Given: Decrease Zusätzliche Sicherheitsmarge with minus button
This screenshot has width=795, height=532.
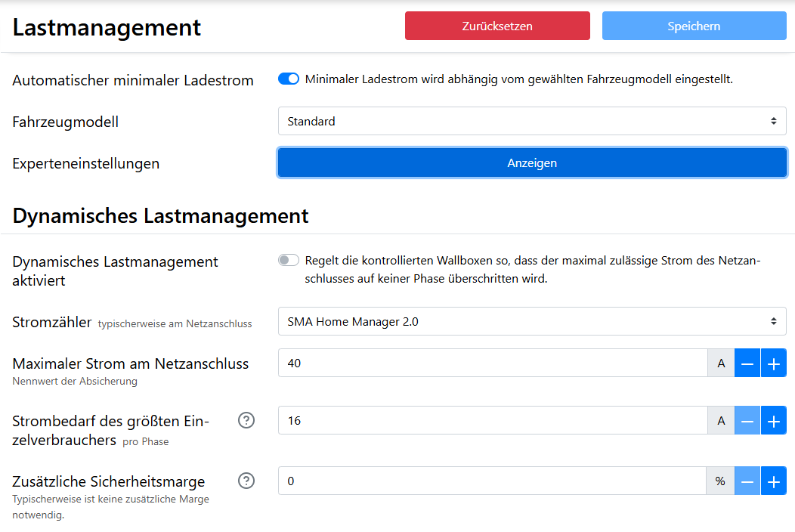Looking at the screenshot, I should (747, 481).
